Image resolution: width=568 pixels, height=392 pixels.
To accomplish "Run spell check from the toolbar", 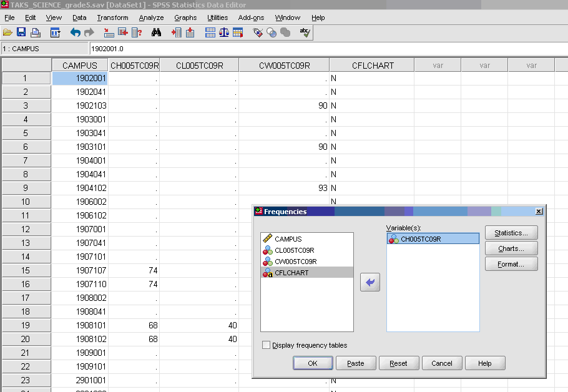I will pos(304,32).
